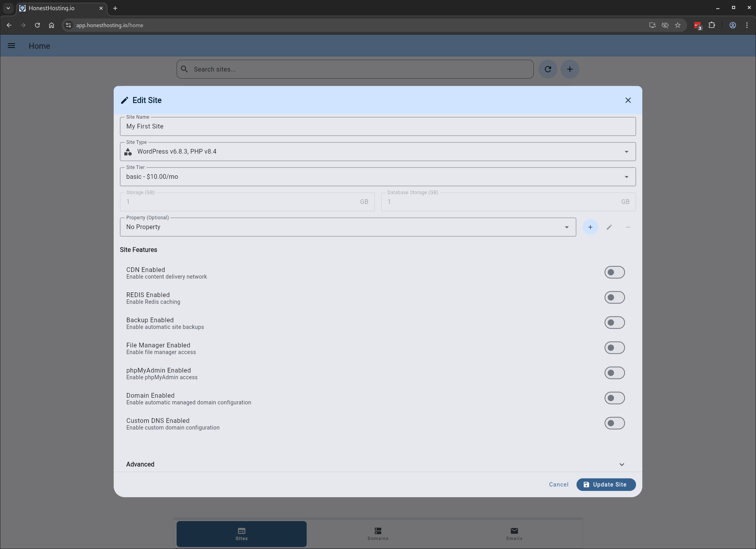Turn on Backup Enabled switch
The width and height of the screenshot is (756, 549).
point(614,323)
